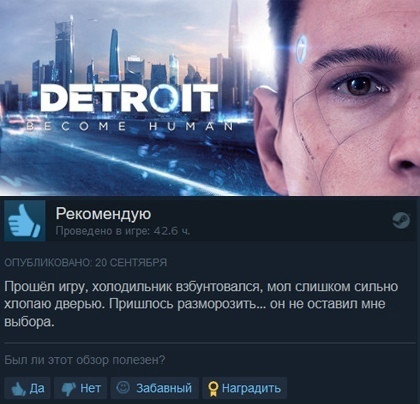This screenshot has width=420, height=404.
Task: Mark the review as Забавный
Action: 154,388
